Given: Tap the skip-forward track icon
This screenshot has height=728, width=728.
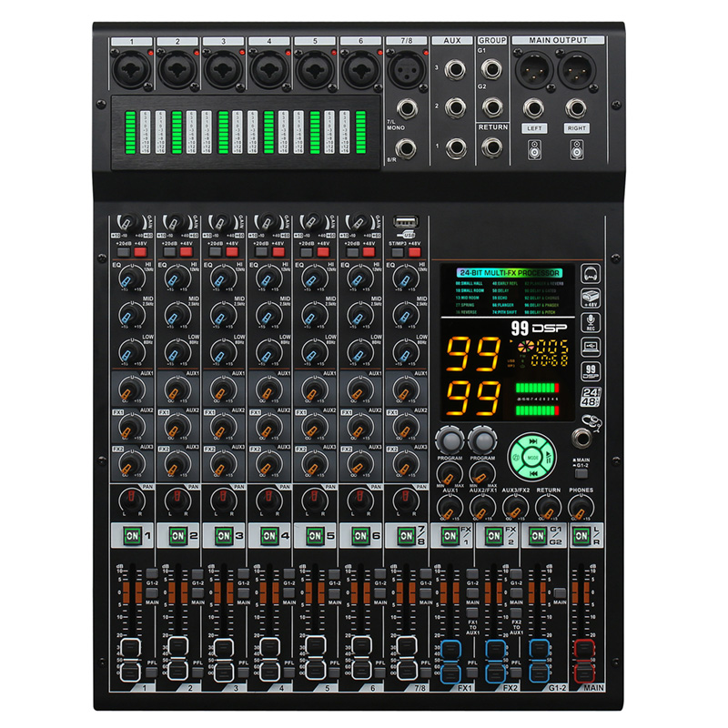Looking at the screenshot, I should coord(533,442).
